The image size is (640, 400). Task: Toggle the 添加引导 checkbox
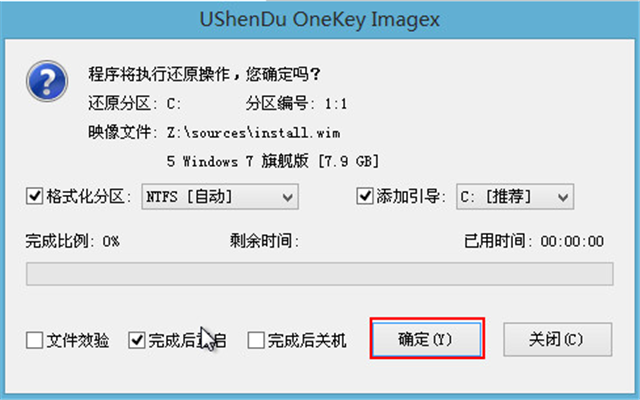[x=364, y=196]
